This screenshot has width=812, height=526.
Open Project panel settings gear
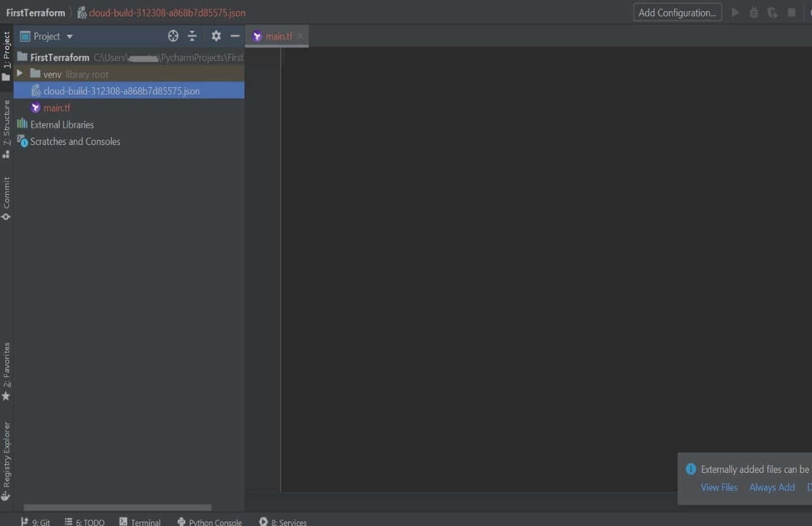tap(216, 36)
